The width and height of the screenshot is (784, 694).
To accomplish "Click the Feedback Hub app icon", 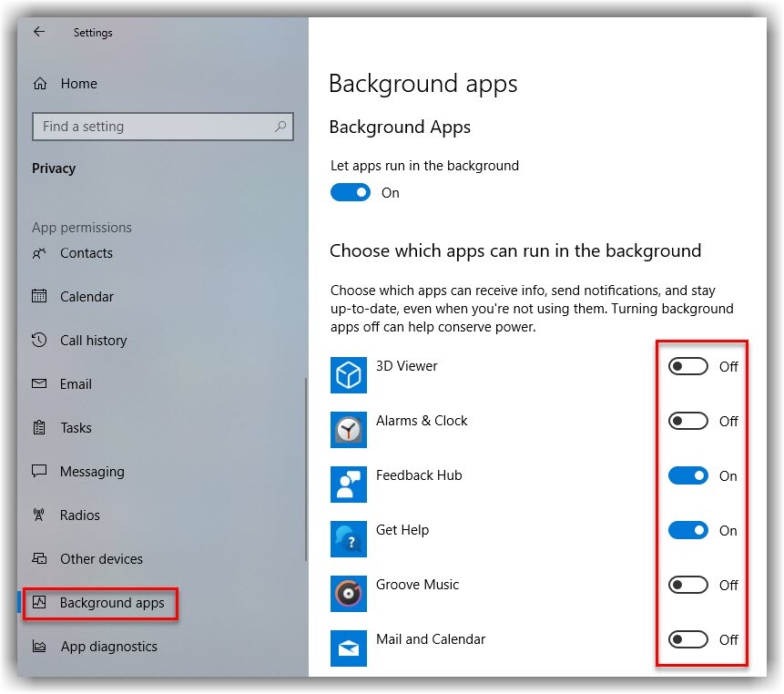I will (349, 485).
